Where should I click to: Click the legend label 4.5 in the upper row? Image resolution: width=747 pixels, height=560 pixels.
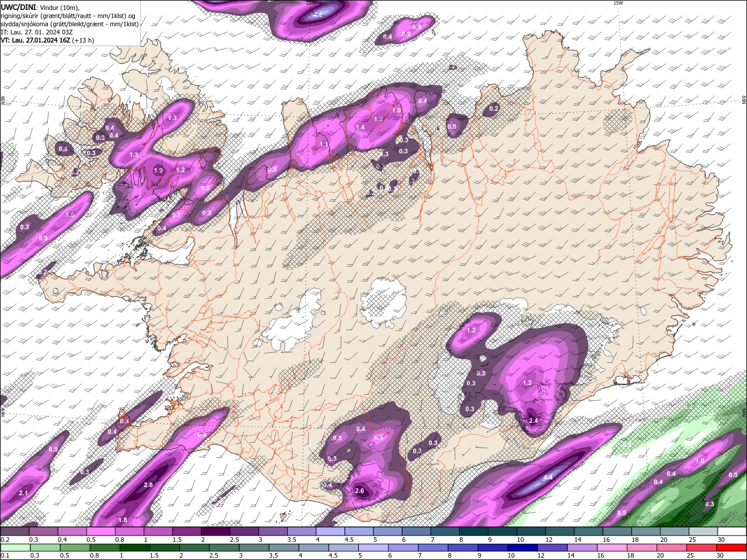(x=349, y=540)
